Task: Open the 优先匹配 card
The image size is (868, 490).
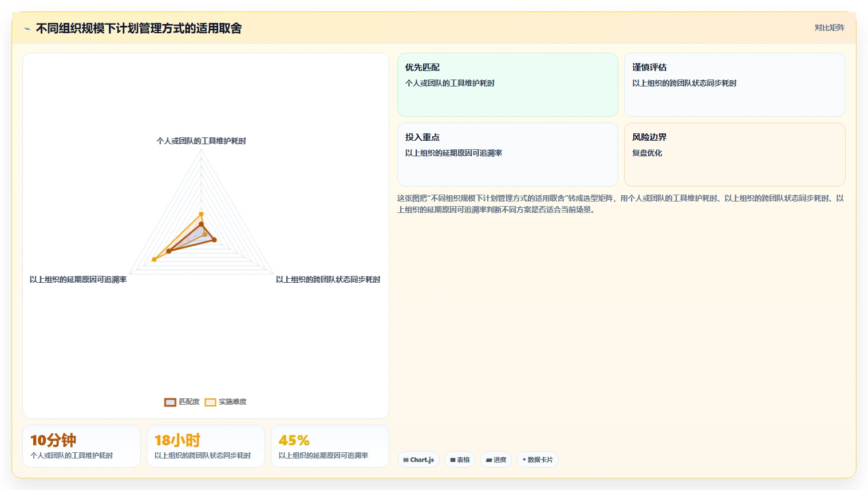Action: [508, 85]
